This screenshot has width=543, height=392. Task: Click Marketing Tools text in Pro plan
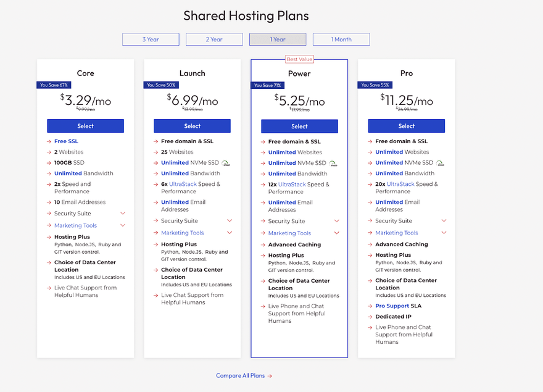click(x=397, y=233)
